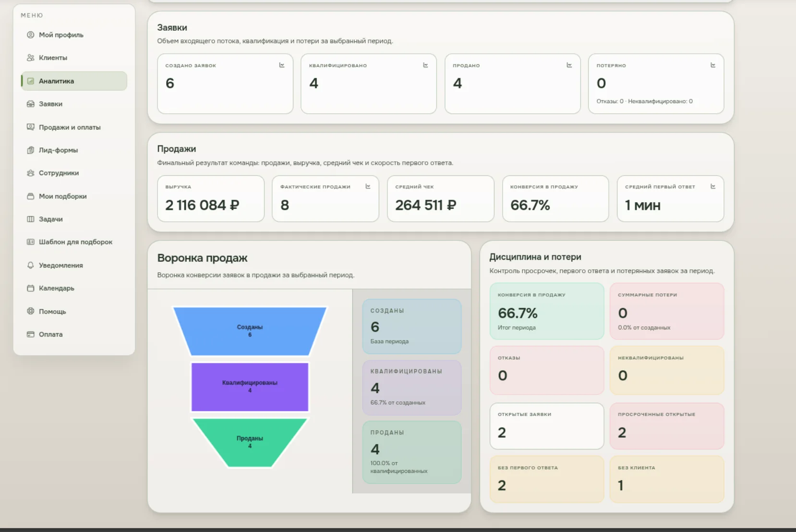
Task: Navigate to Сотрудники
Action: 74,173
